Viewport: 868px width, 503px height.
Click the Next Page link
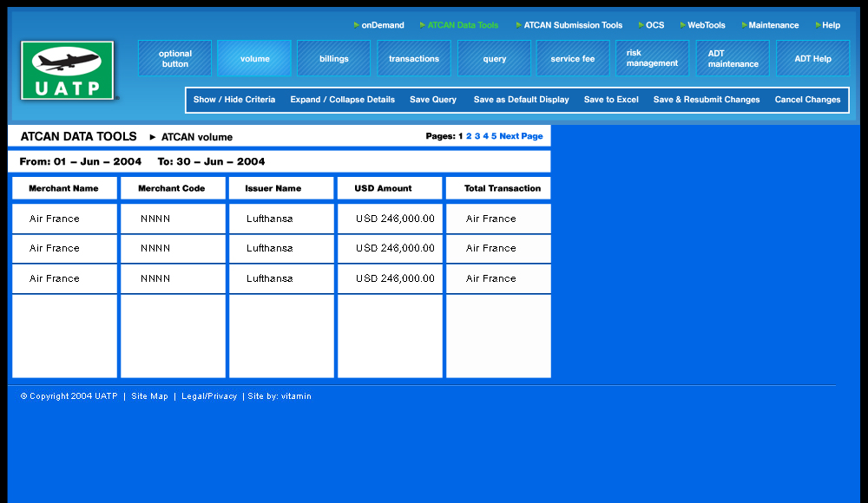[521, 136]
